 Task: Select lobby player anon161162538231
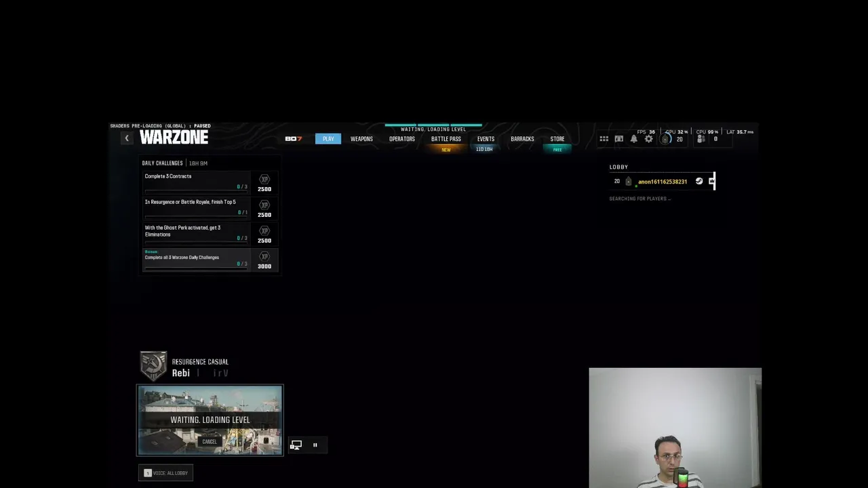tap(663, 182)
